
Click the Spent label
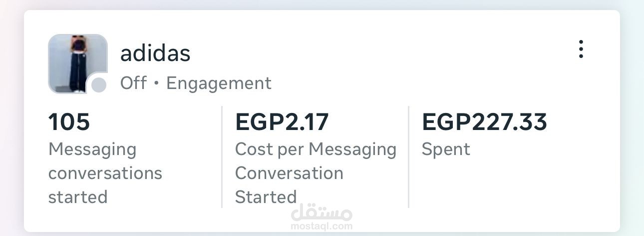(446, 149)
